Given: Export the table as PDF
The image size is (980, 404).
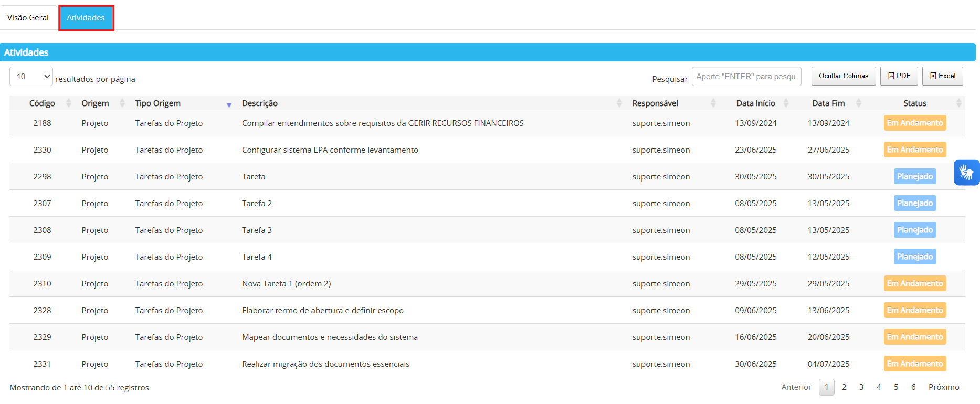Looking at the screenshot, I should point(899,76).
